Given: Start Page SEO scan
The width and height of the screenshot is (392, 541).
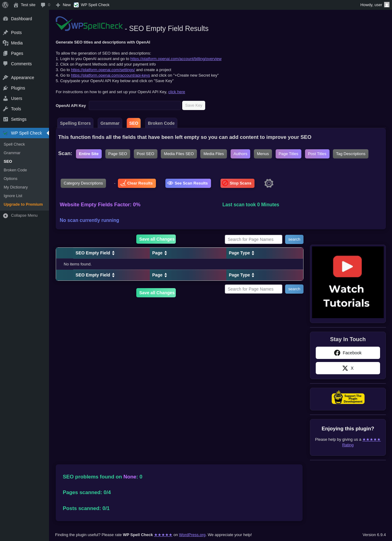Looking at the screenshot, I should tap(118, 154).
